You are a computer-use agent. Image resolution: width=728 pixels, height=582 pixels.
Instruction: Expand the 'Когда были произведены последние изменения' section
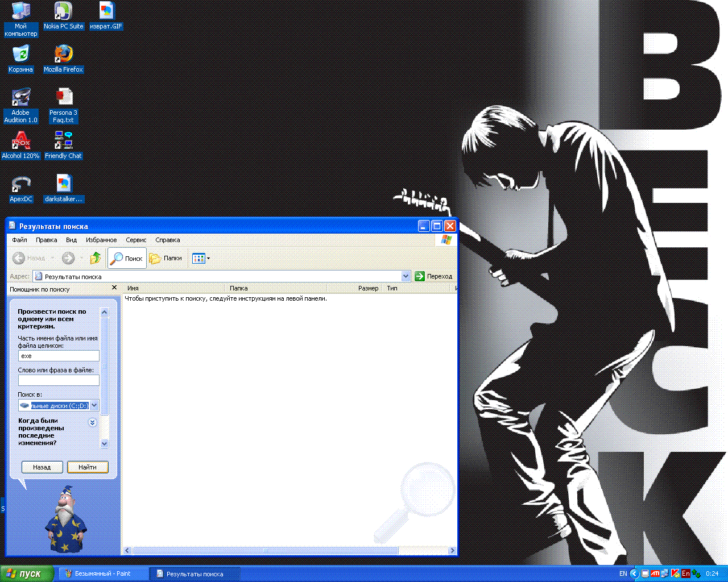[x=93, y=423]
